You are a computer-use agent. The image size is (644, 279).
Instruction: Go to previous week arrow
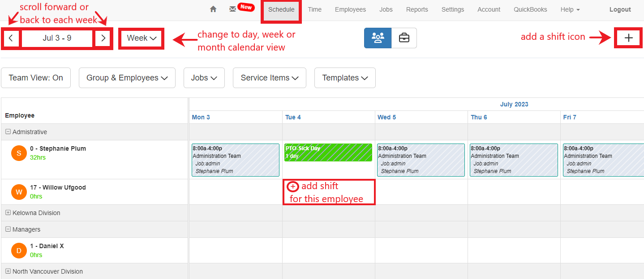pos(11,38)
